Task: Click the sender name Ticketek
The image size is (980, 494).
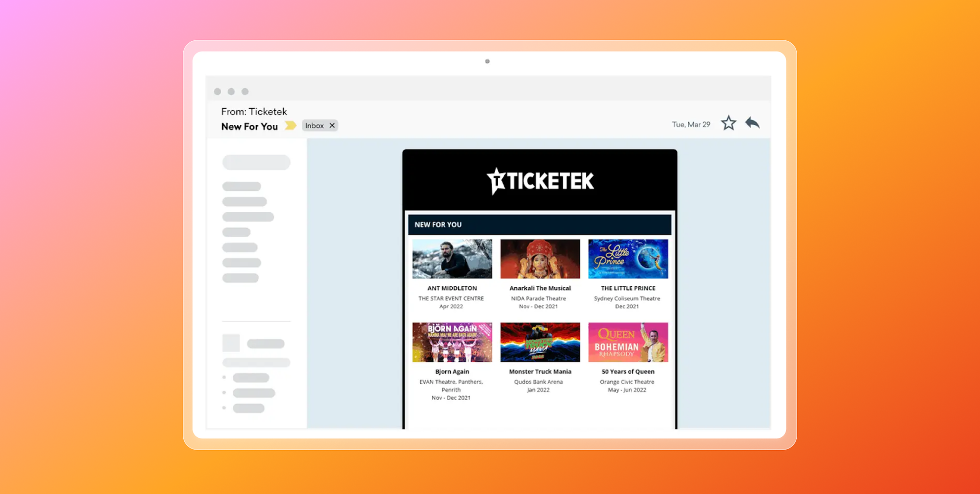Action: point(267,111)
